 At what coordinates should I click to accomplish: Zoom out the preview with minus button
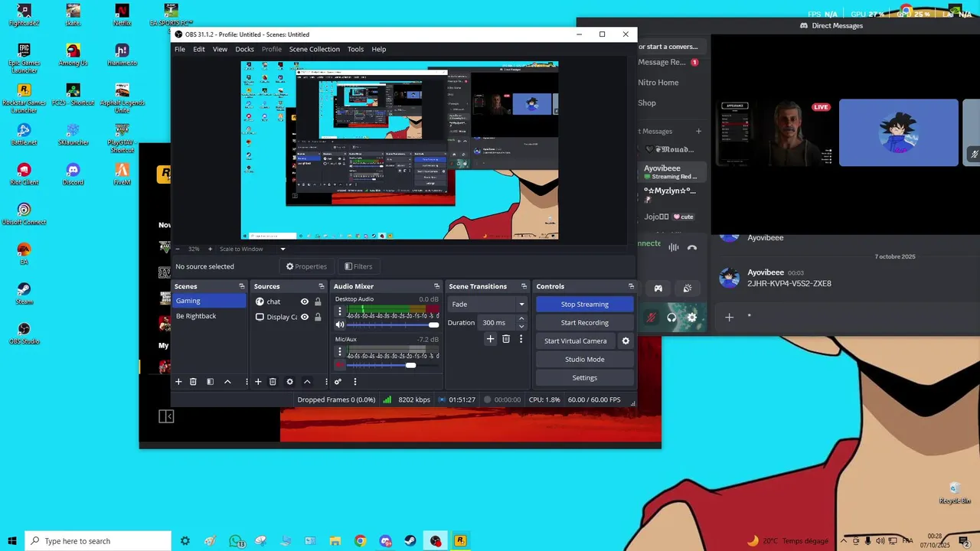(178, 249)
